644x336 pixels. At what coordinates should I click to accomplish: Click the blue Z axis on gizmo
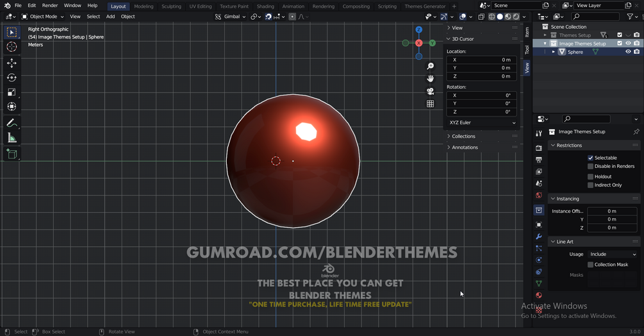(418, 29)
